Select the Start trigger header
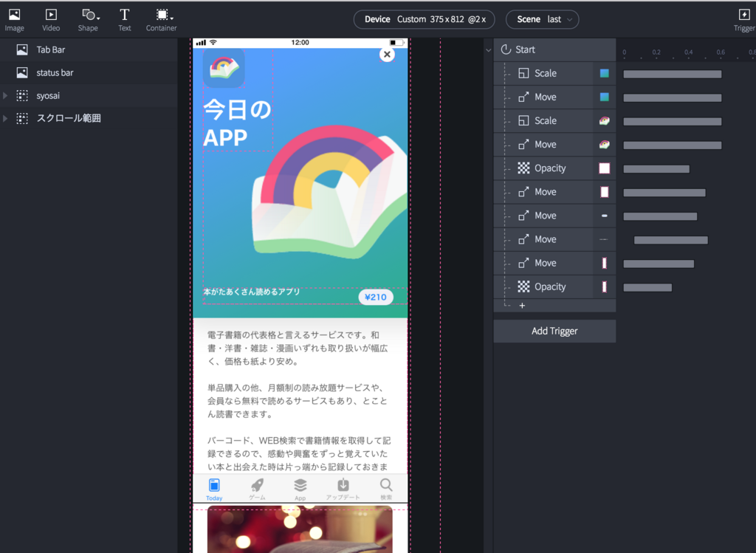Screen dimensions: 756x553 click(554, 49)
